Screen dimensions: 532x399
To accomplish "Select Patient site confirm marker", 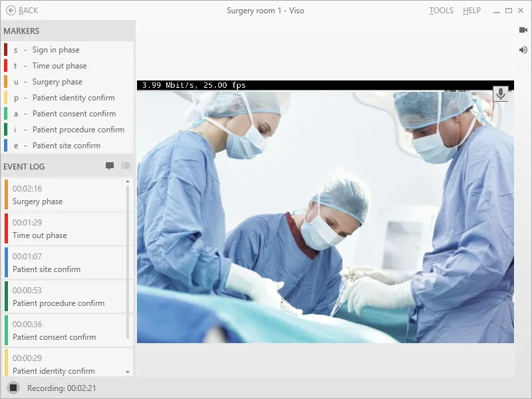I will (x=68, y=145).
